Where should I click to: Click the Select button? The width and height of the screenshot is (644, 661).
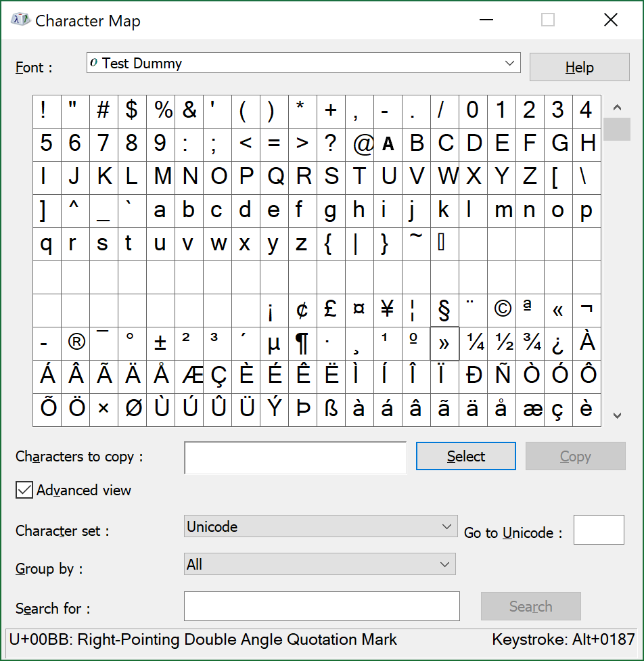[x=465, y=456]
